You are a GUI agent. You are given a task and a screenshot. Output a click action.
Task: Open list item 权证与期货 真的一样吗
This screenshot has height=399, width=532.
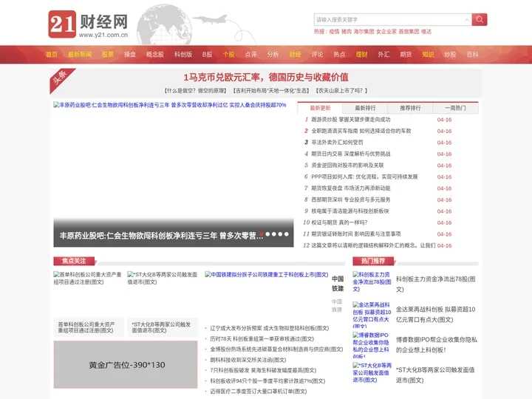pos(339,222)
